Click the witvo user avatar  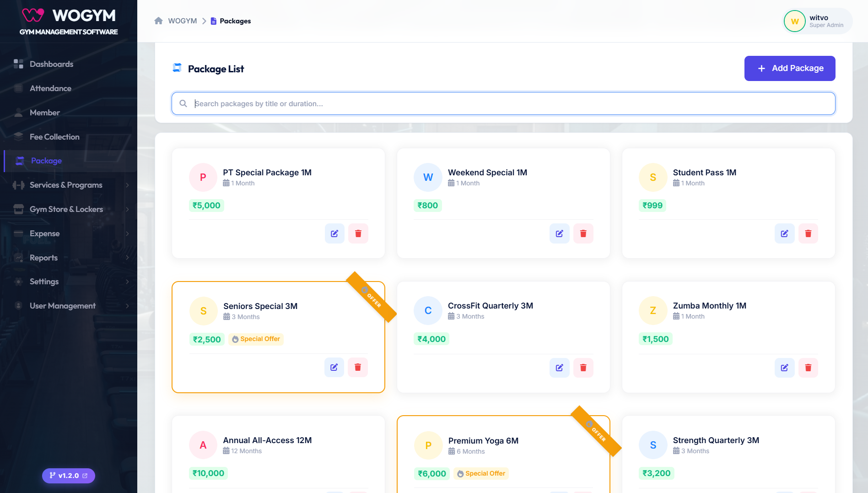(x=795, y=21)
